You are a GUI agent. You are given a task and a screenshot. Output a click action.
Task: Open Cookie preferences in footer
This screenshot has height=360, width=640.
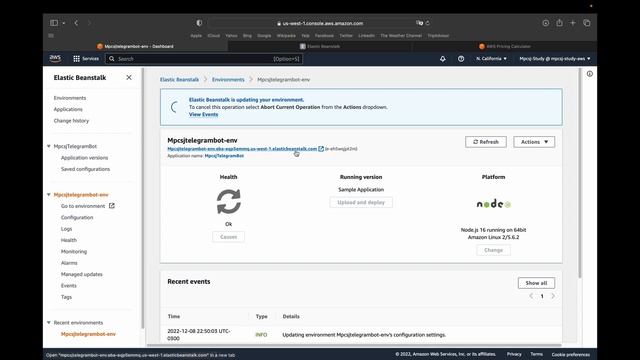pos(571,354)
